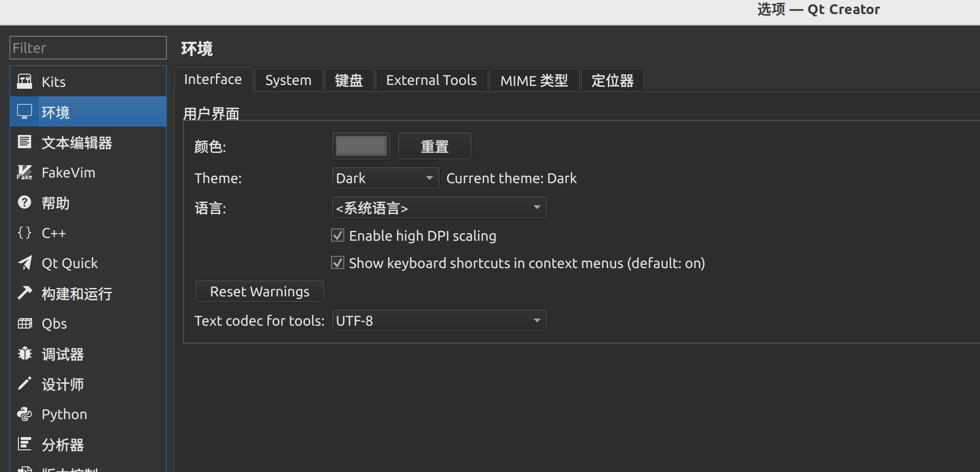Screen dimensions: 980x472
Task: Click the 设计师 pencil icon
Action: point(25,384)
